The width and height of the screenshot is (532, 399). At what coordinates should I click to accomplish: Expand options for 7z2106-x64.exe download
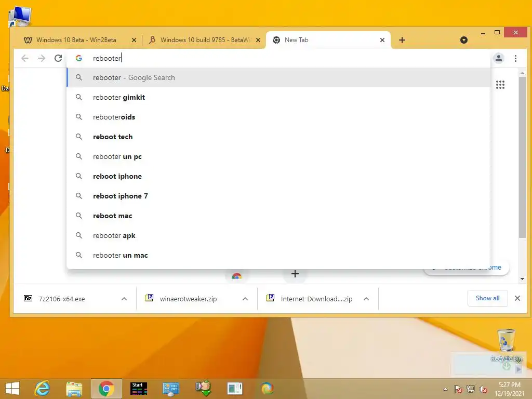pos(124,299)
